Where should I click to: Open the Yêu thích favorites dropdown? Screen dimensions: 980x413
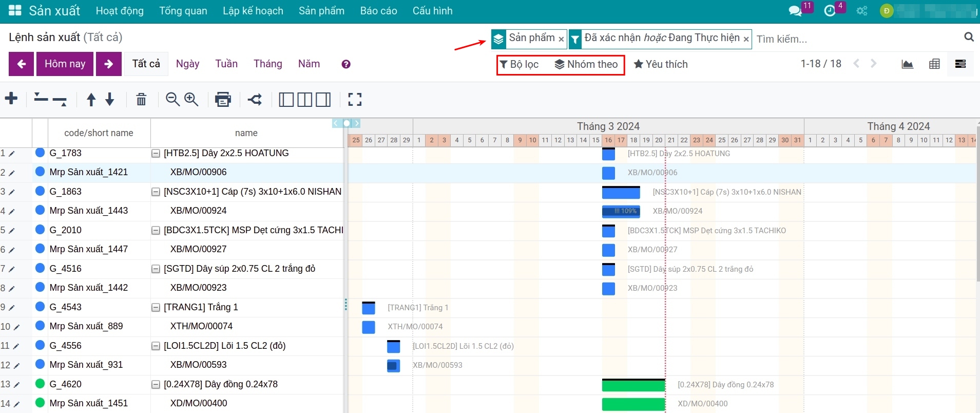click(661, 64)
